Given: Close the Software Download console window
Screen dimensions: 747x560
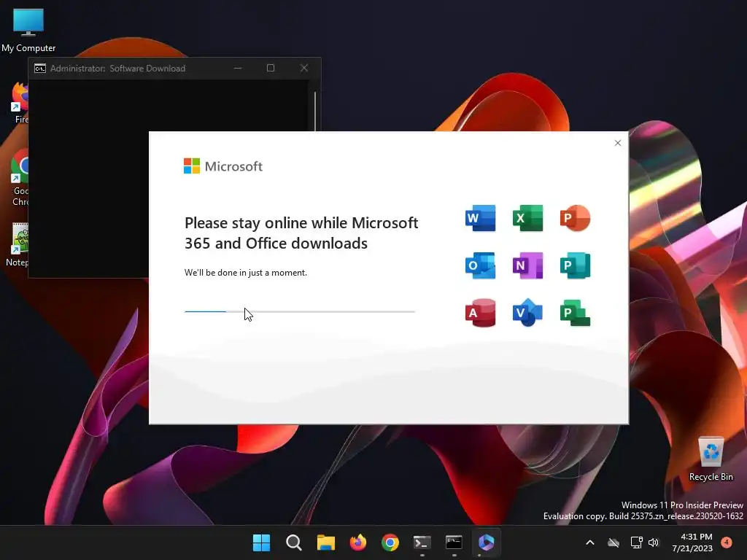Looking at the screenshot, I should tap(304, 68).
